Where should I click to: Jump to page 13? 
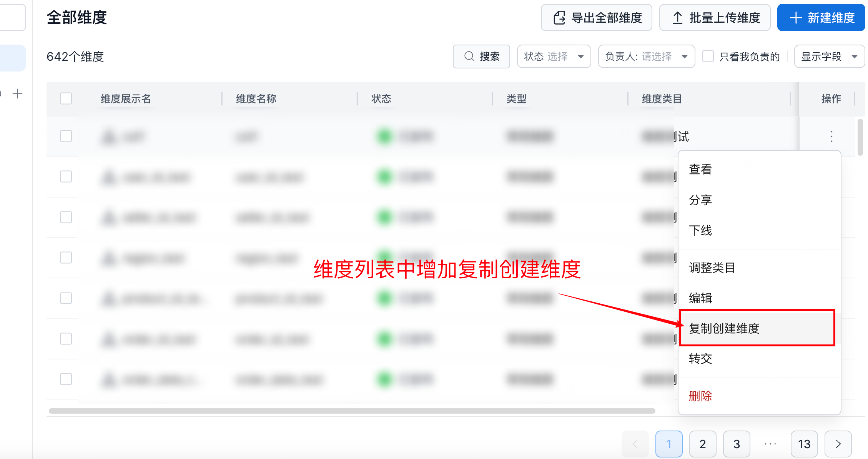tap(804, 444)
